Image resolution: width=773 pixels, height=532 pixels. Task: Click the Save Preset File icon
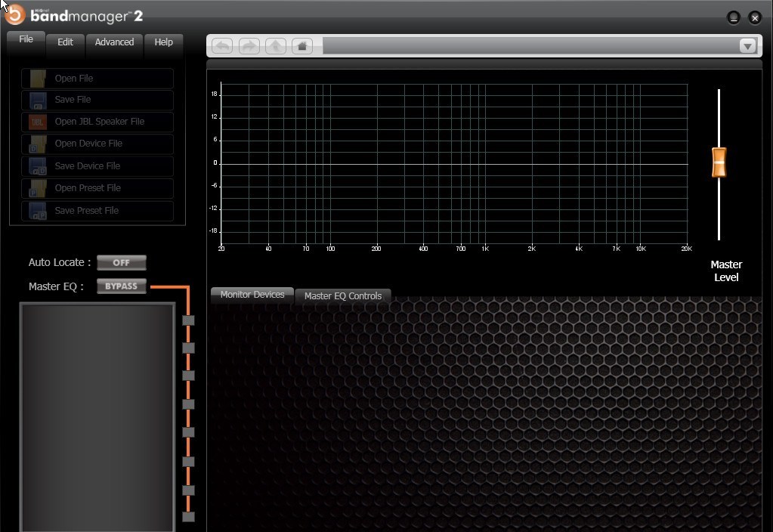pos(37,210)
